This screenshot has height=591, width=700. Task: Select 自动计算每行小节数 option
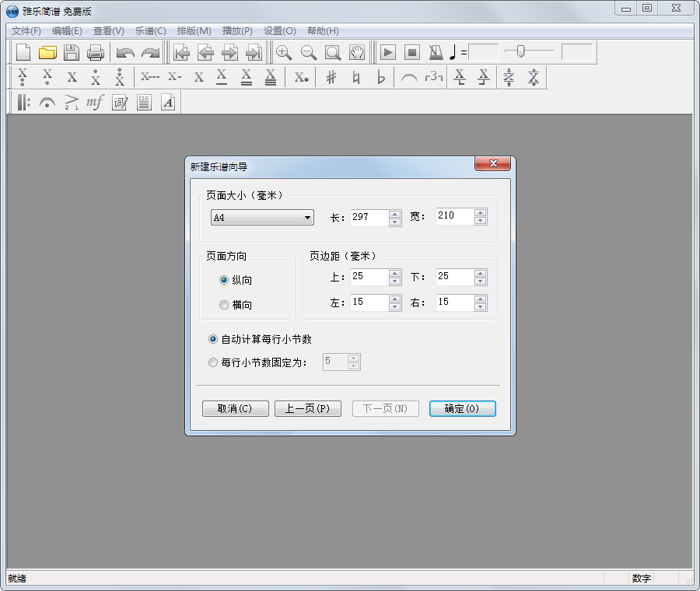[x=213, y=338]
